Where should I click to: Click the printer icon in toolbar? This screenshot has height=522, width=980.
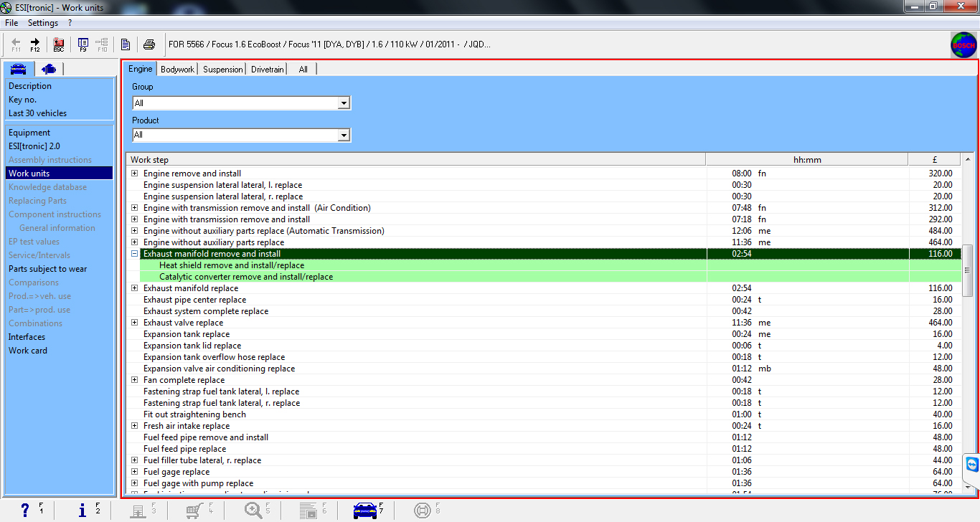pyautogui.click(x=149, y=44)
